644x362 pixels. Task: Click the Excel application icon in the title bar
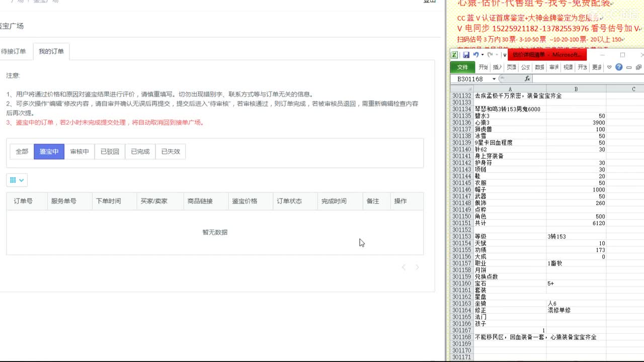pyautogui.click(x=454, y=55)
